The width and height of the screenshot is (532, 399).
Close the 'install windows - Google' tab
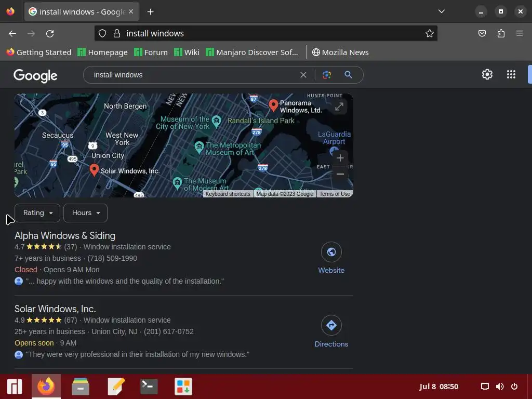(x=131, y=11)
